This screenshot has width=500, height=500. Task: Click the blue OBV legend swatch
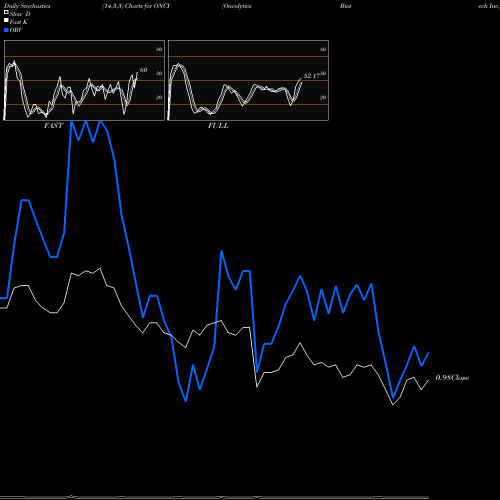6,30
